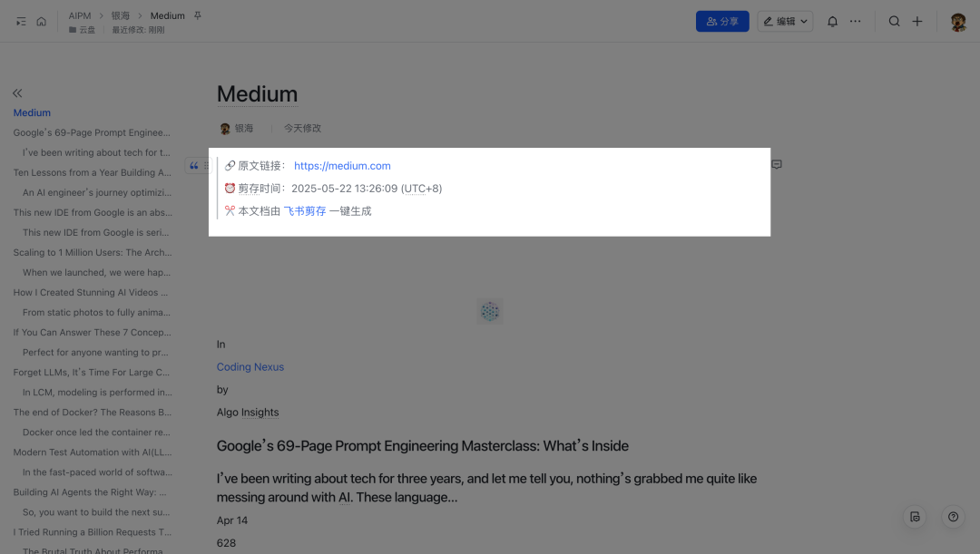Viewport: 980px width, 554px height.
Task: Open the search icon
Action: tap(895, 21)
